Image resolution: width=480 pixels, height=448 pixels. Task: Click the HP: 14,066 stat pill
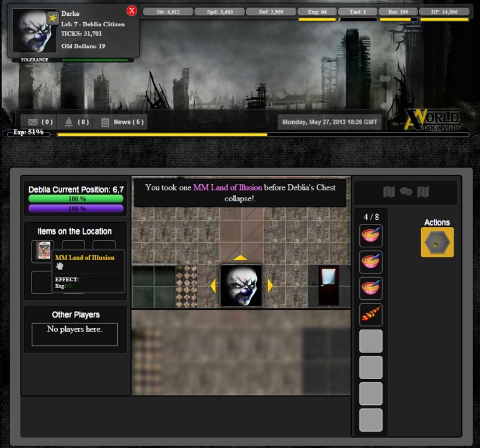pyautogui.click(x=444, y=12)
